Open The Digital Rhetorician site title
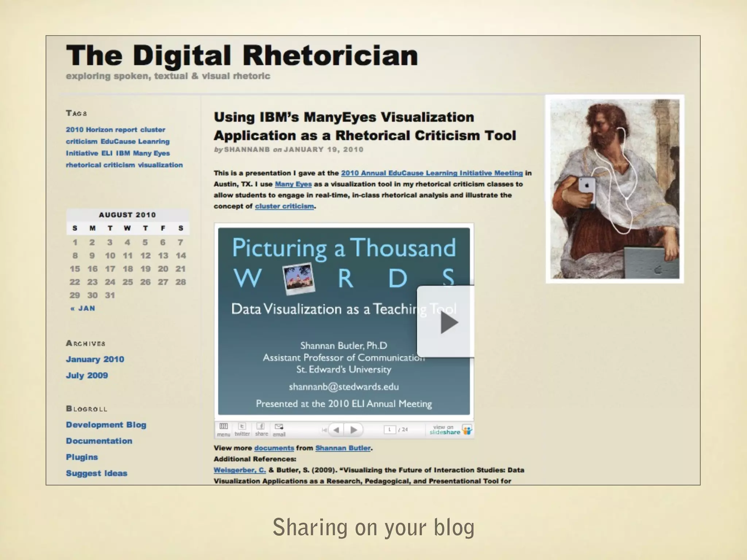This screenshot has height=560, width=747. [242, 56]
